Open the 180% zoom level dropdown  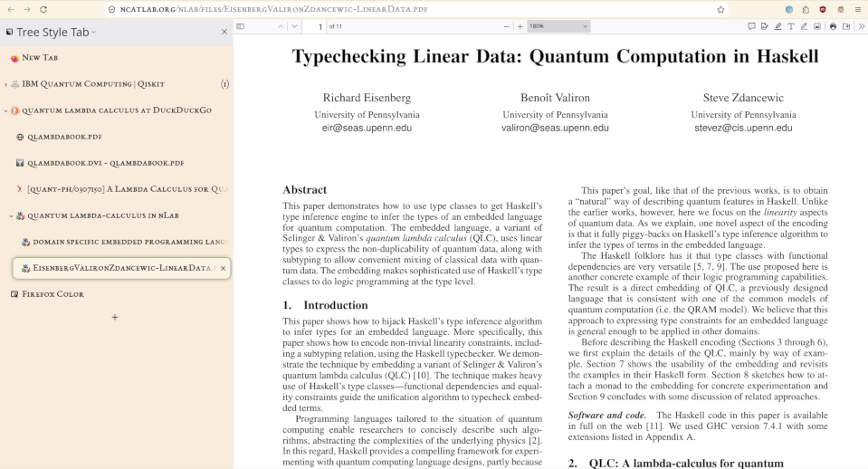pos(558,26)
